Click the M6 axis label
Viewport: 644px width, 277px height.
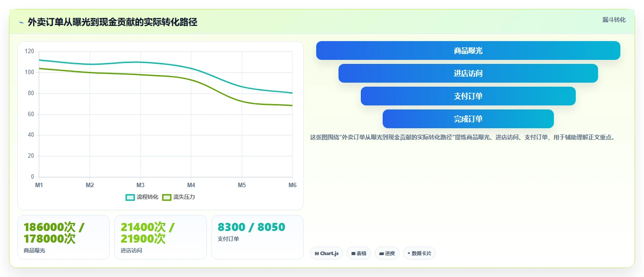[x=293, y=185]
